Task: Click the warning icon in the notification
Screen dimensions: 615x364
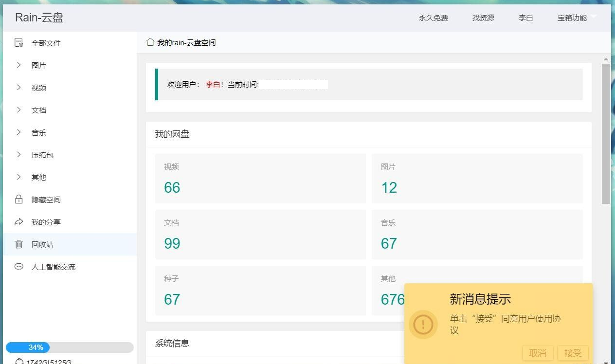Action: pos(423,324)
